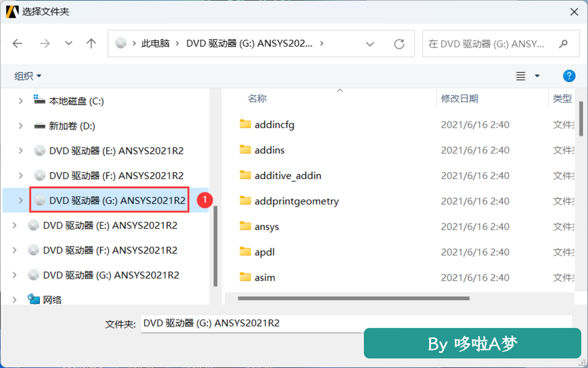Click the modified date of addprintgeometry
Screen dimensions: 588x368
coord(475,201)
